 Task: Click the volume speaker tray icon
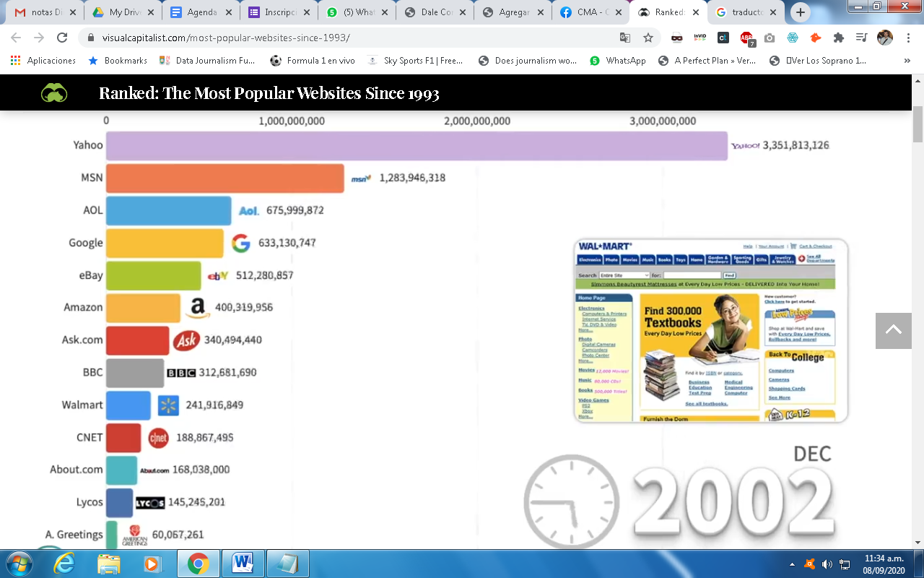point(827,564)
